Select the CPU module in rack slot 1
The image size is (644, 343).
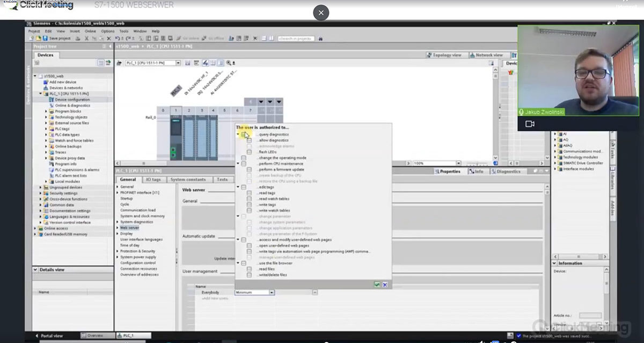[175, 138]
